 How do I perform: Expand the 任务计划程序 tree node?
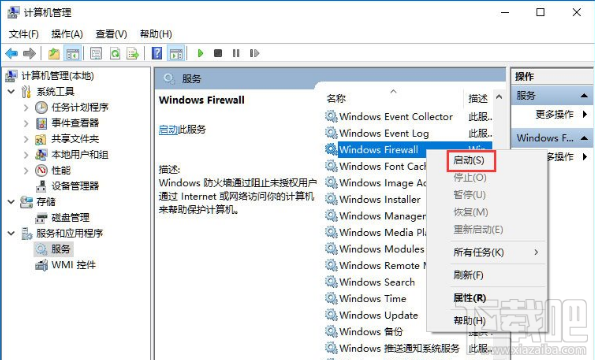click(x=26, y=108)
